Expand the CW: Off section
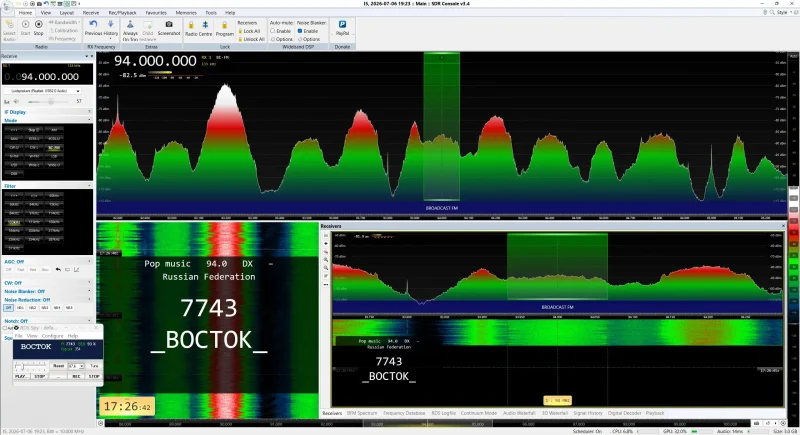The image size is (800, 435). click(x=89, y=283)
